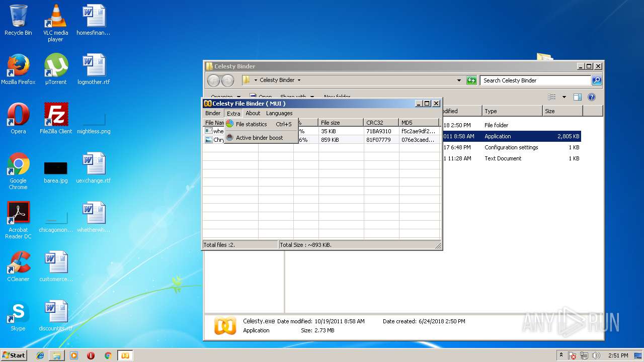644x362 pixels.
Task: Switch to Celesty Binder taskbar button
Action: point(125,355)
